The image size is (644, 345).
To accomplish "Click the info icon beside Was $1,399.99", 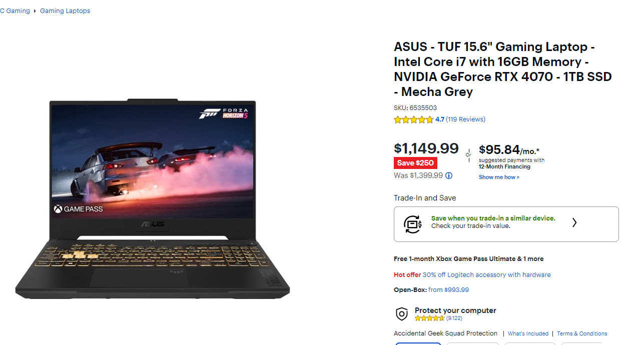I will [449, 175].
